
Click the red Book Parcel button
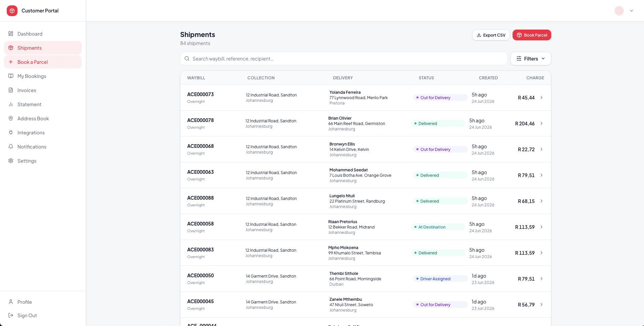532,35
